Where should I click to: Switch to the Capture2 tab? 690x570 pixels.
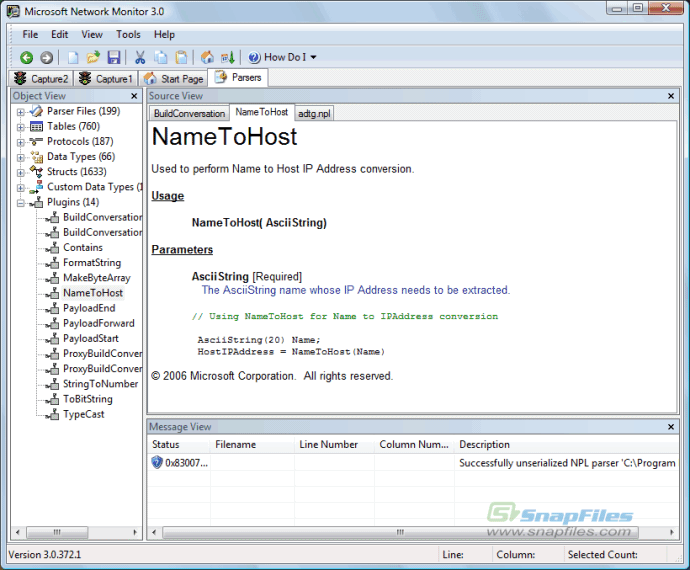[41, 79]
